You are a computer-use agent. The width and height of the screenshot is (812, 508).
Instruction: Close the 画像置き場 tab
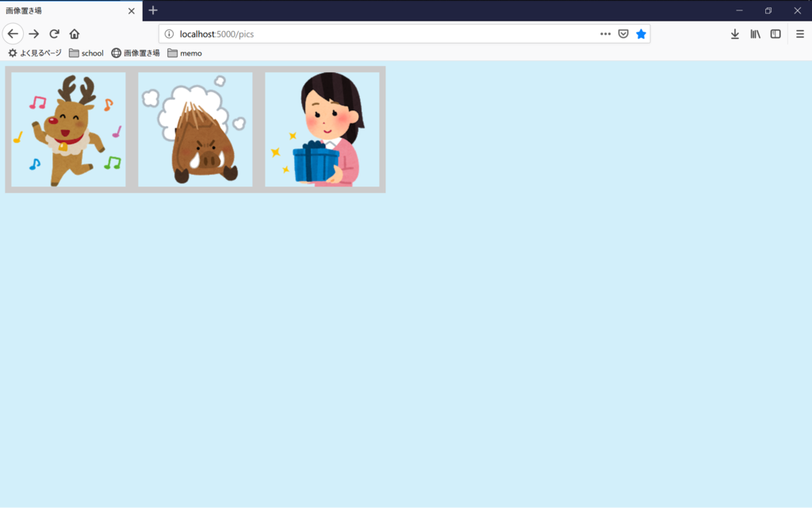[132, 11]
